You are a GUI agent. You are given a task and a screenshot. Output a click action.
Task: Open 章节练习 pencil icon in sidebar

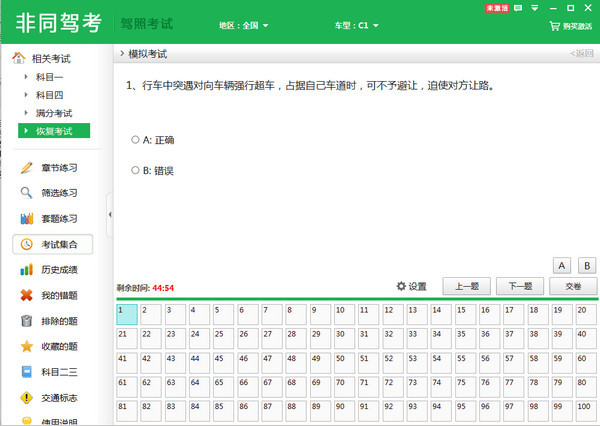point(26,167)
